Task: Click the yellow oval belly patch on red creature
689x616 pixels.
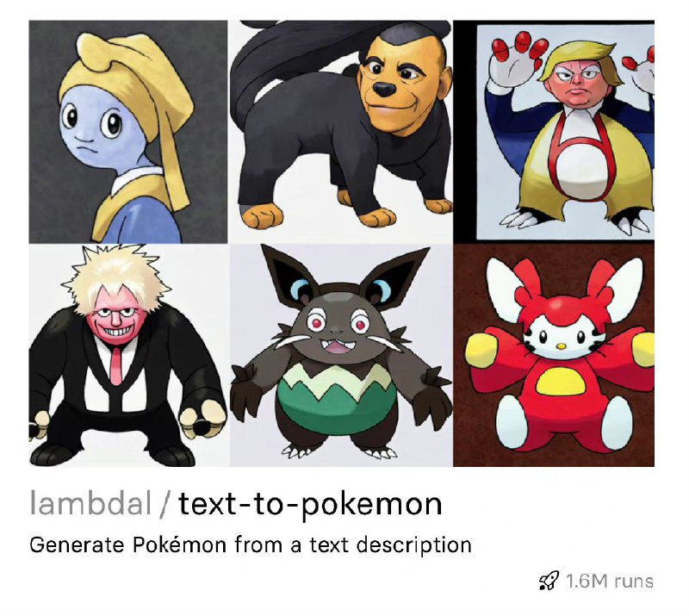Action: (557, 382)
